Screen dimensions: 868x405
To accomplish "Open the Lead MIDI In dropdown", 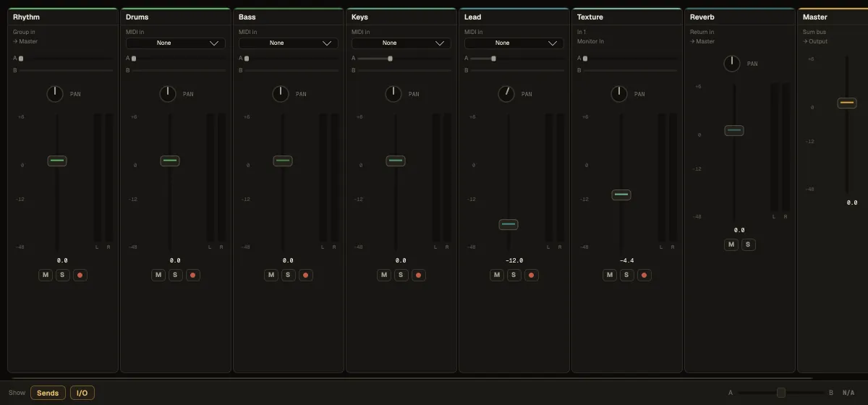I will (x=514, y=43).
